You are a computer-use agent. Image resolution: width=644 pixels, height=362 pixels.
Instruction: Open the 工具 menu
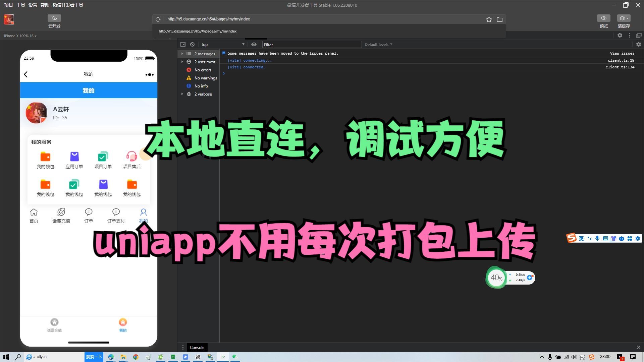tap(21, 5)
